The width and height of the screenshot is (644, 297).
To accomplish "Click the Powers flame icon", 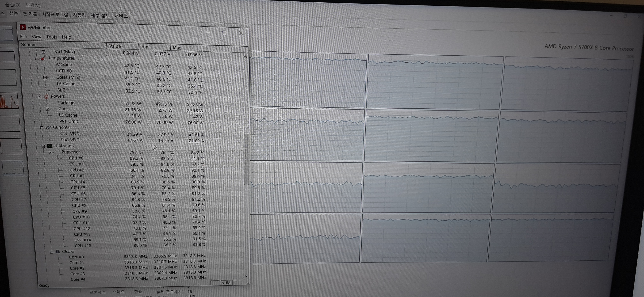I will (x=46, y=96).
